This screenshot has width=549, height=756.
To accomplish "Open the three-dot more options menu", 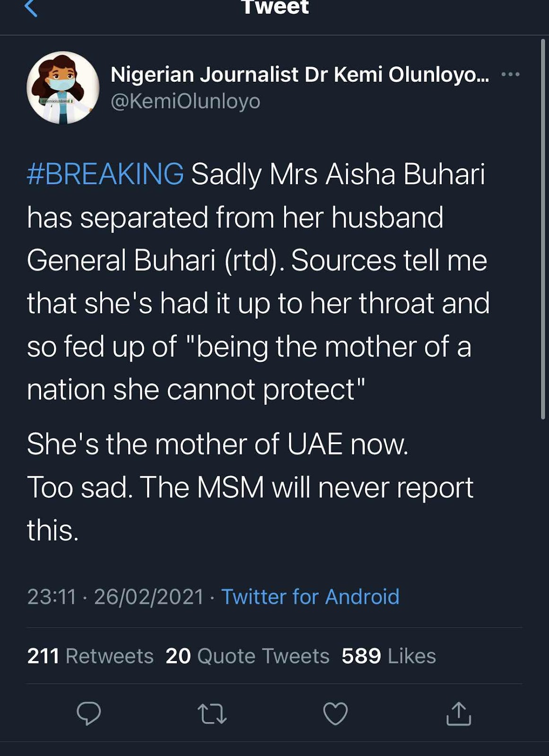I will click(x=511, y=74).
